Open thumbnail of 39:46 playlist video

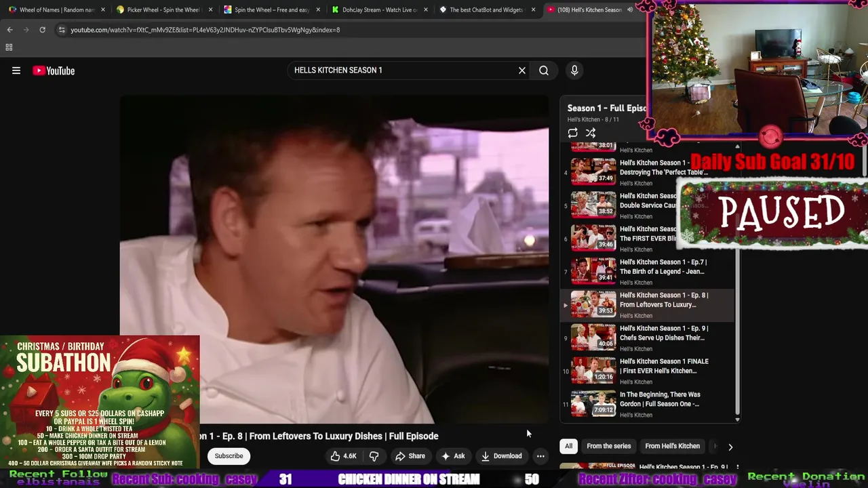tap(593, 239)
